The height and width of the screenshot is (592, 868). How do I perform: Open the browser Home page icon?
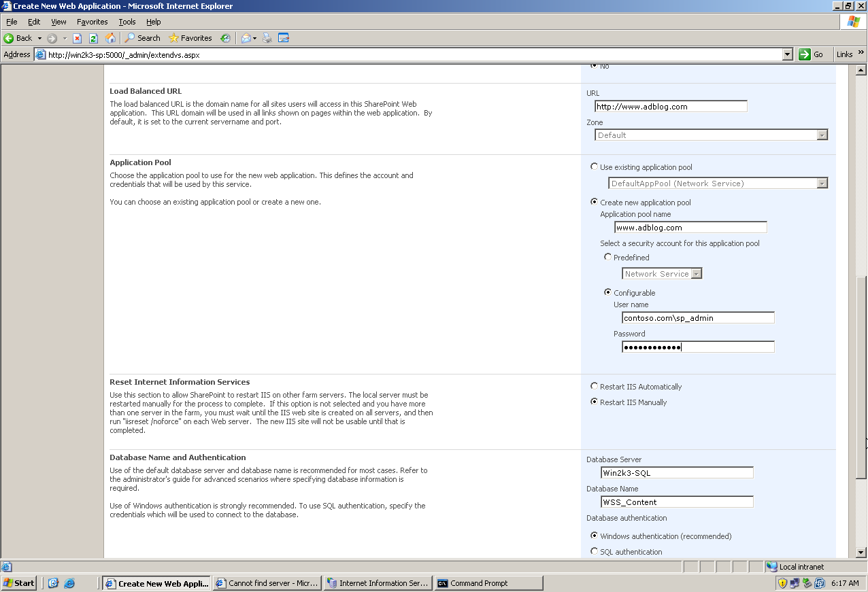click(x=110, y=38)
